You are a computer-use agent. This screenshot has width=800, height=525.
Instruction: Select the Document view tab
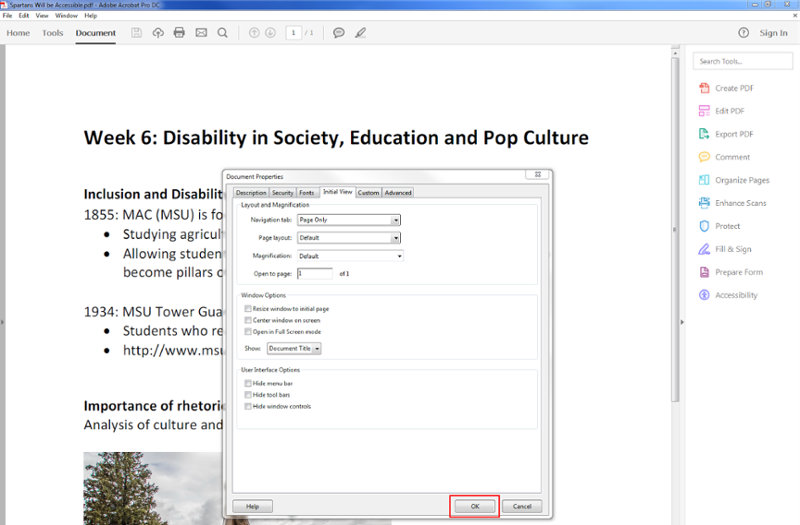[x=95, y=33]
